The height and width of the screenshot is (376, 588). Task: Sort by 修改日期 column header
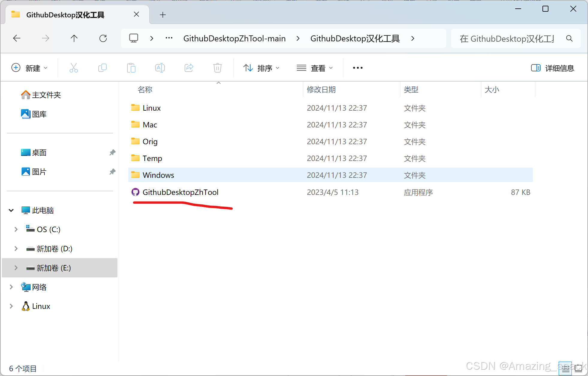(x=321, y=89)
